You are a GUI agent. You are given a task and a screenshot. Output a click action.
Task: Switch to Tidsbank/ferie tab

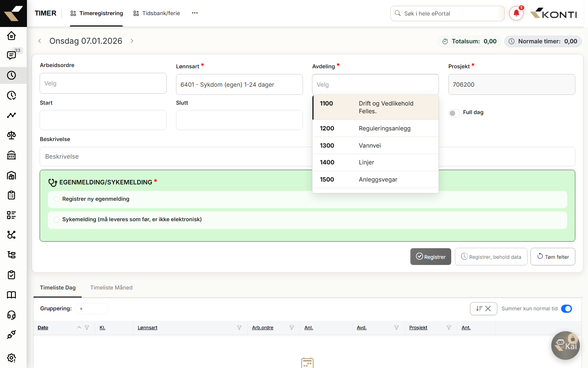click(157, 13)
